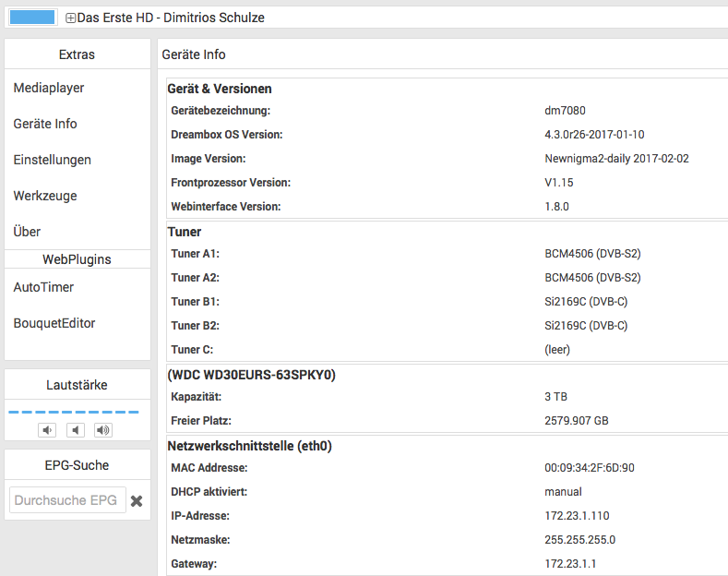Collapse the Lautstärke panel header
Screen dimensions: 728x576
[77, 385]
